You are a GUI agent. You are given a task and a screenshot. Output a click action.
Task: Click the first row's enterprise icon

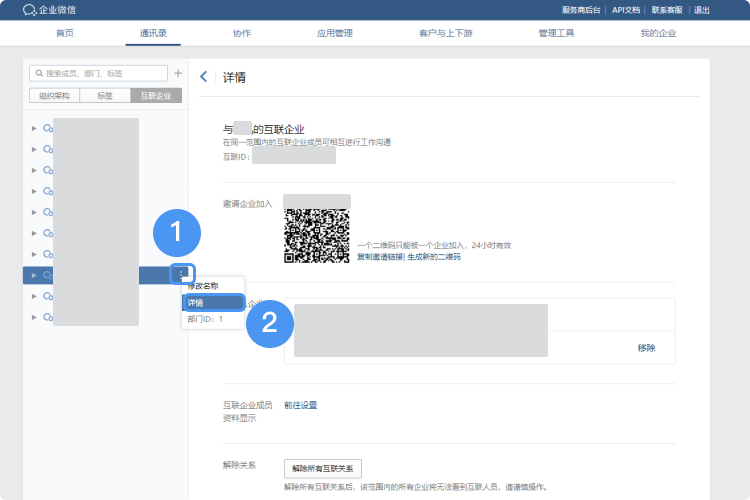tap(48, 128)
